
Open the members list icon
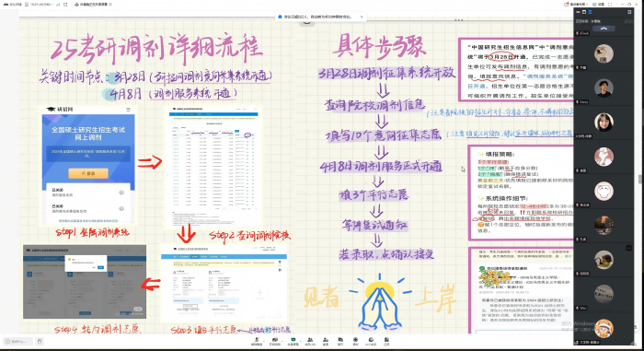click(x=310, y=341)
